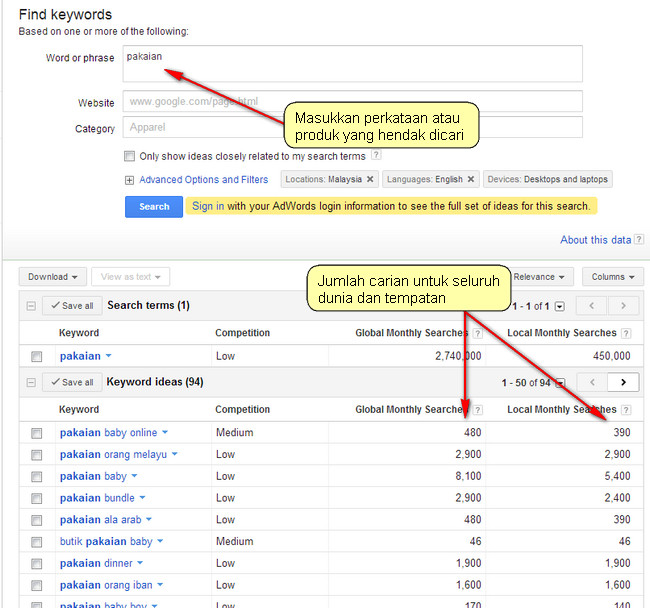Click the Sign in link
The height and width of the screenshot is (608, 650).
coord(208,206)
